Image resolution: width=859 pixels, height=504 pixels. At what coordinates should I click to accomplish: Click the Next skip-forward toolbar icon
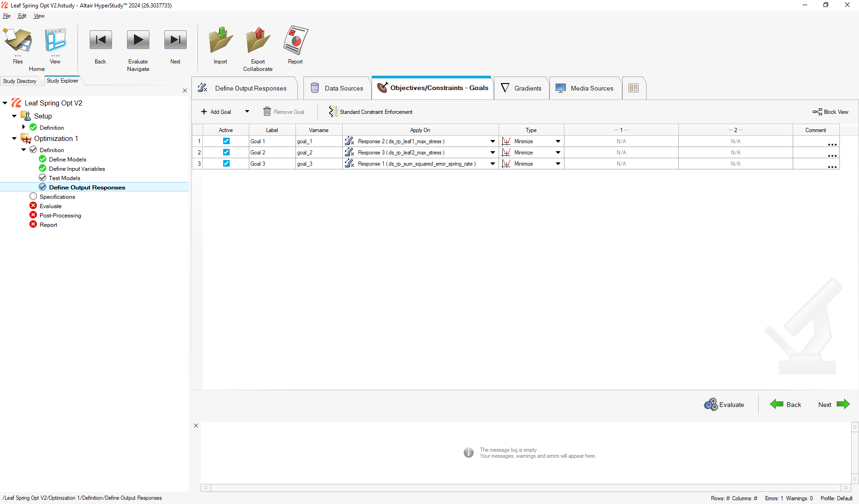pos(176,40)
